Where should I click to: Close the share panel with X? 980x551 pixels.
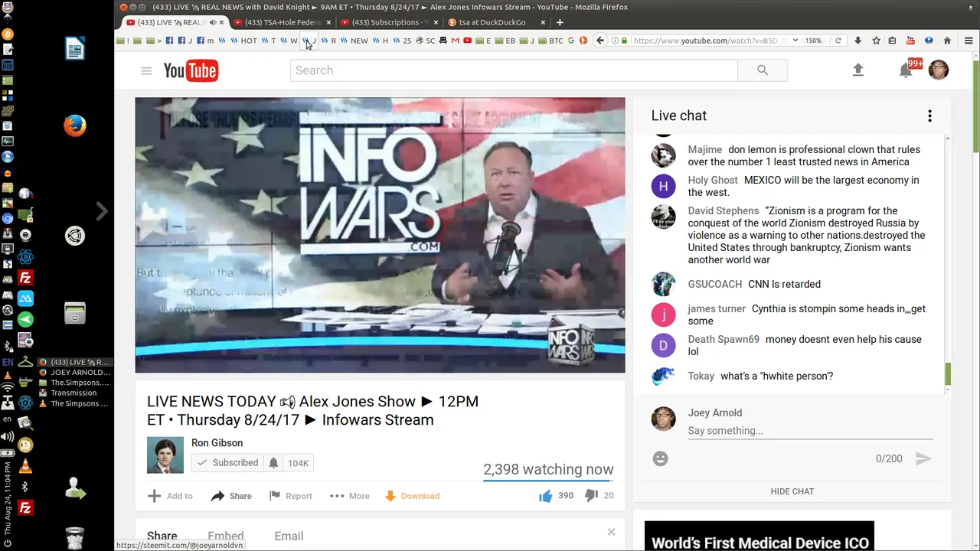coord(611,532)
